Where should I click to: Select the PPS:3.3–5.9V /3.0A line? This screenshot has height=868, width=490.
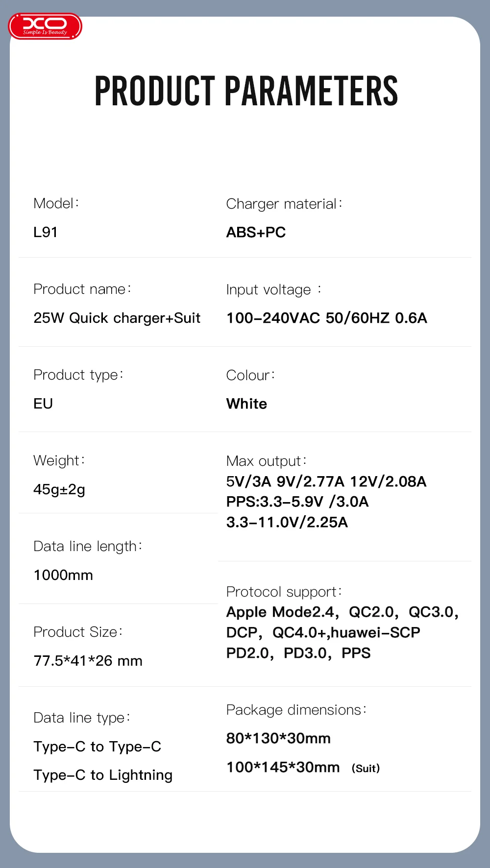tap(297, 502)
